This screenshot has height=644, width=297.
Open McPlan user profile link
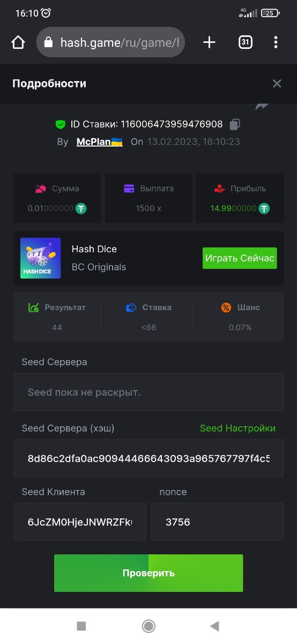coord(100,142)
